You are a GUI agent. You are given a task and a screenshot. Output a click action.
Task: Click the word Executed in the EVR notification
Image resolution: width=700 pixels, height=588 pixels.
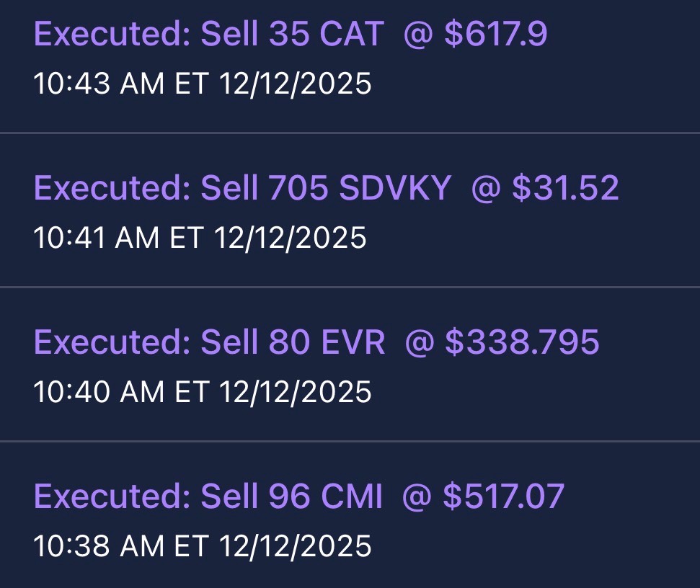(x=112, y=342)
